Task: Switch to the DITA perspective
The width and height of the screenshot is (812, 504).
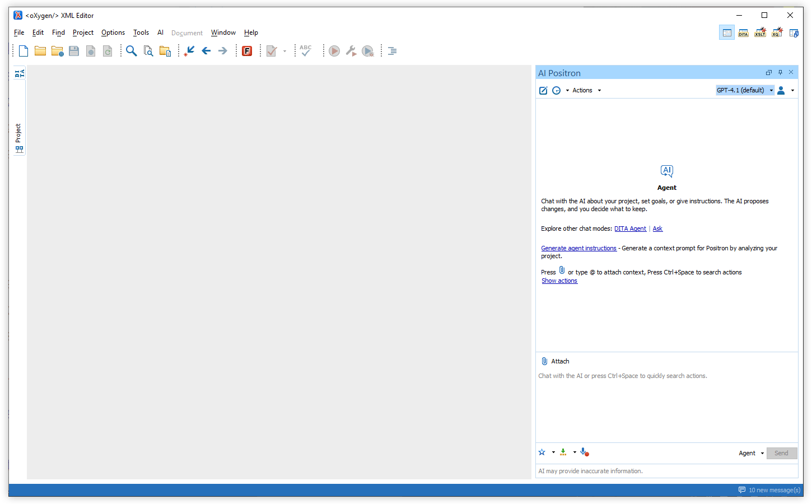Action: [743, 33]
